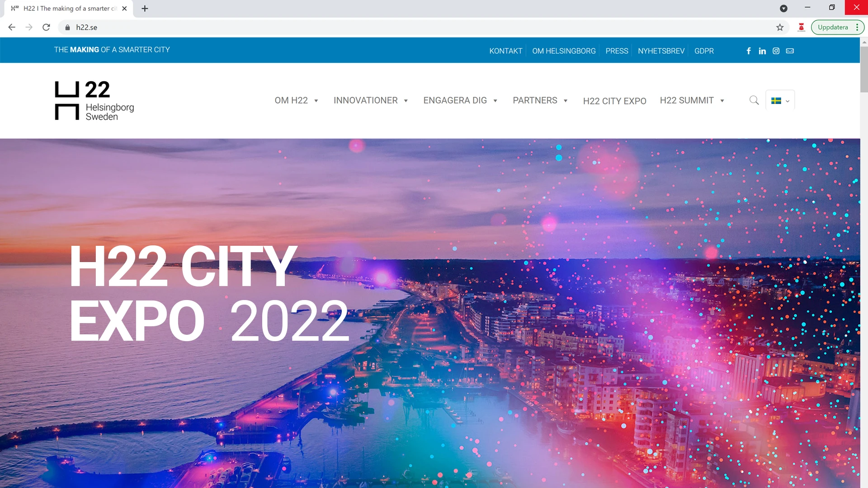This screenshot has height=488, width=868.
Task: Expand the Swedish flag language dropdown
Action: [780, 101]
